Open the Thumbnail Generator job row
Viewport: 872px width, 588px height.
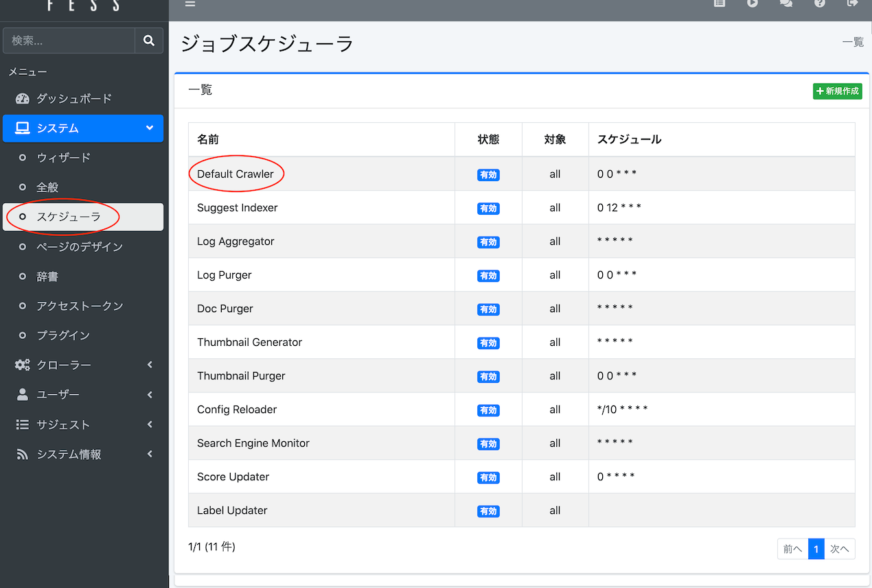point(249,342)
